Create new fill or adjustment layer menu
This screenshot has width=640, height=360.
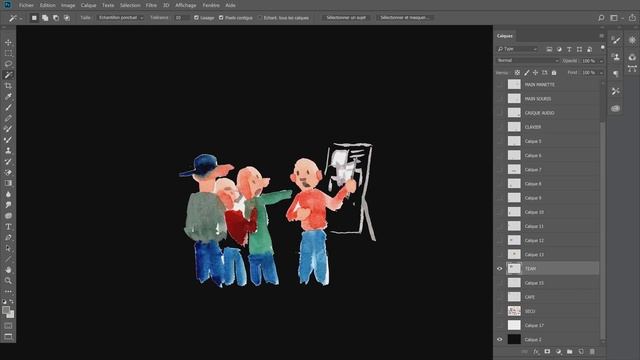point(558,351)
